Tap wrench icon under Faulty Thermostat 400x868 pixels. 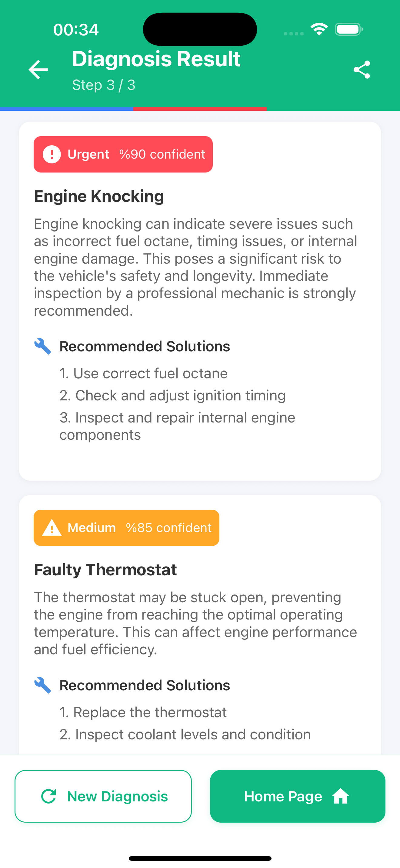[43, 686]
